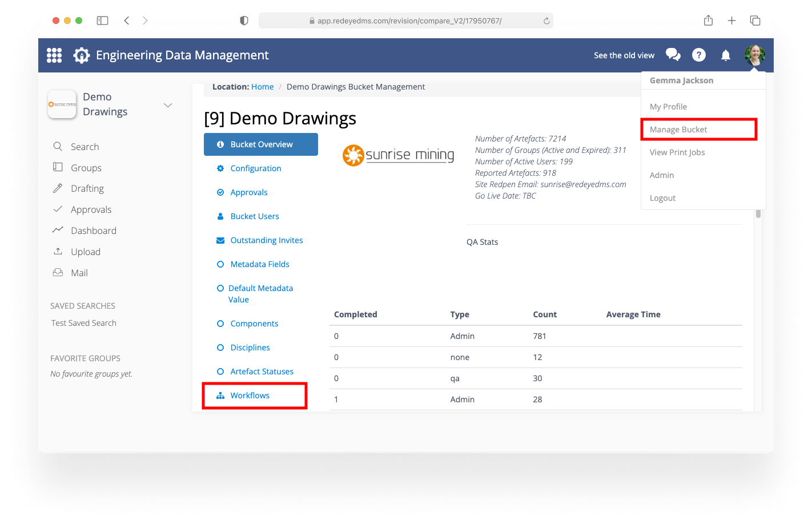
Task: Show browser tab overview
Action: (x=755, y=21)
